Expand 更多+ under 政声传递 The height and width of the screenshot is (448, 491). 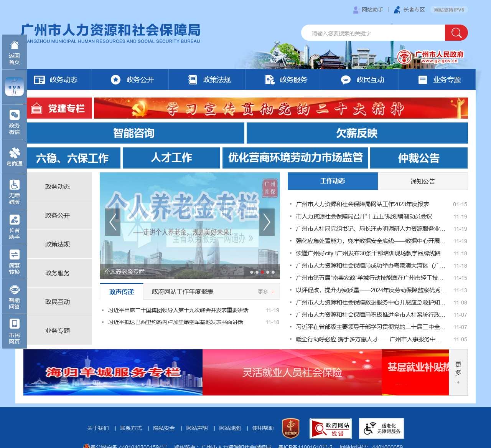pyautogui.click(x=267, y=292)
